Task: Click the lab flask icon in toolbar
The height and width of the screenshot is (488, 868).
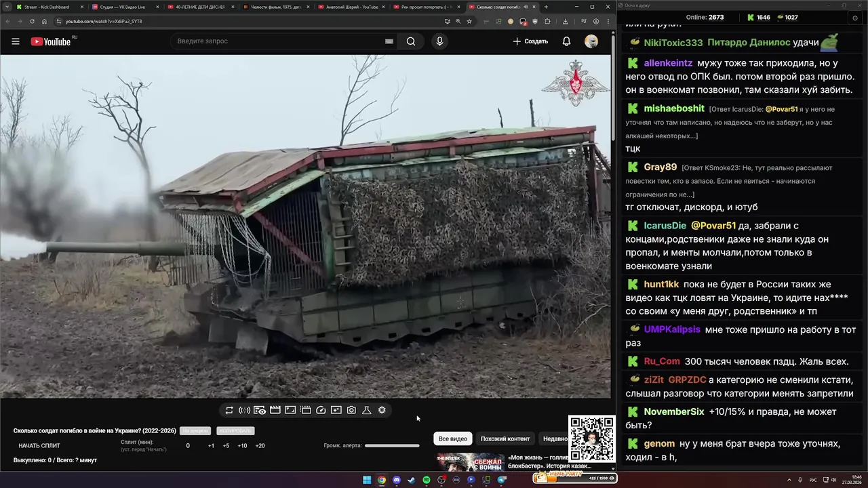Action: 367,410
